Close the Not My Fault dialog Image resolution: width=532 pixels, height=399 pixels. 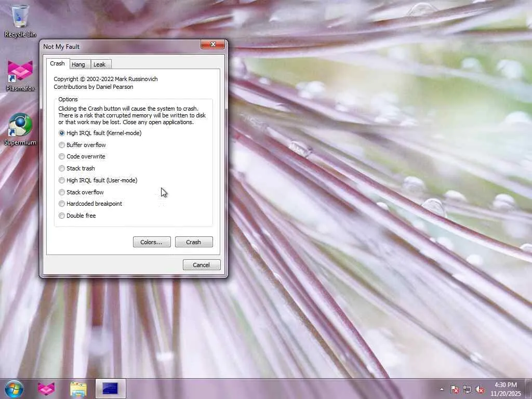(212, 45)
